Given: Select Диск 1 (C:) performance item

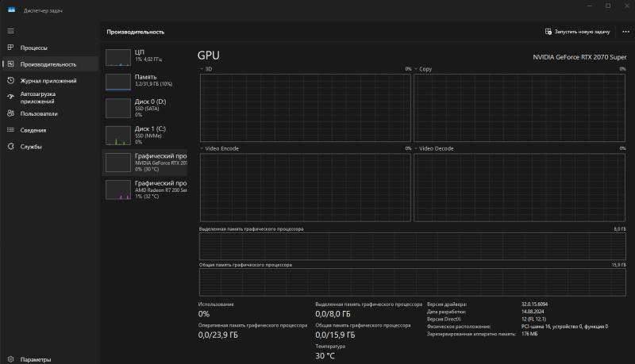Looking at the screenshot, I should click(144, 135).
